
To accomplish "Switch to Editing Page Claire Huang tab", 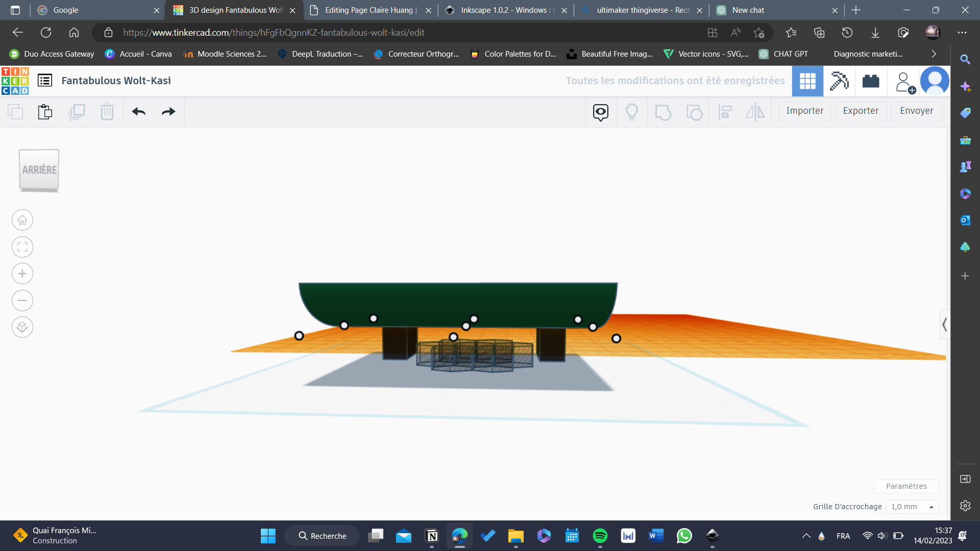I will (x=371, y=10).
